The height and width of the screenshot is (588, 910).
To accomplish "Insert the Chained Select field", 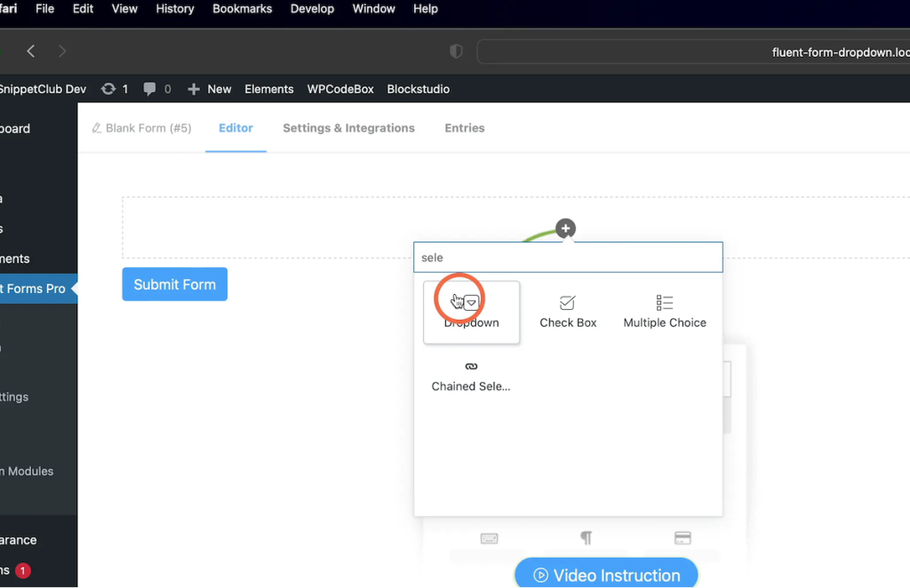I will (471, 377).
